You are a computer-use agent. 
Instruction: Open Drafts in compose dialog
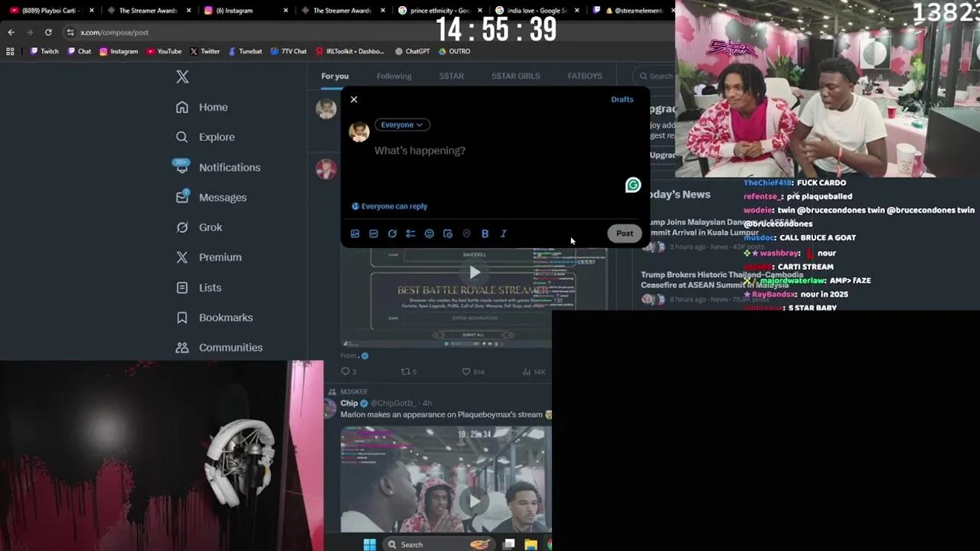pyautogui.click(x=622, y=99)
